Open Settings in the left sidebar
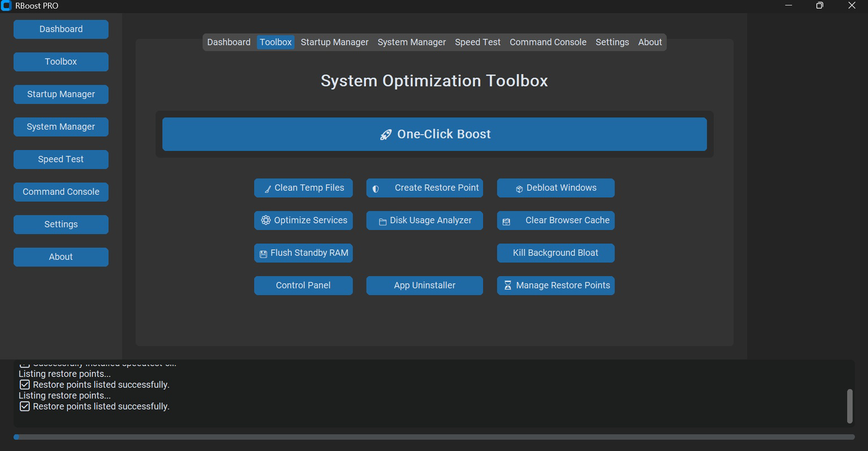The width and height of the screenshot is (868, 451). point(61,224)
